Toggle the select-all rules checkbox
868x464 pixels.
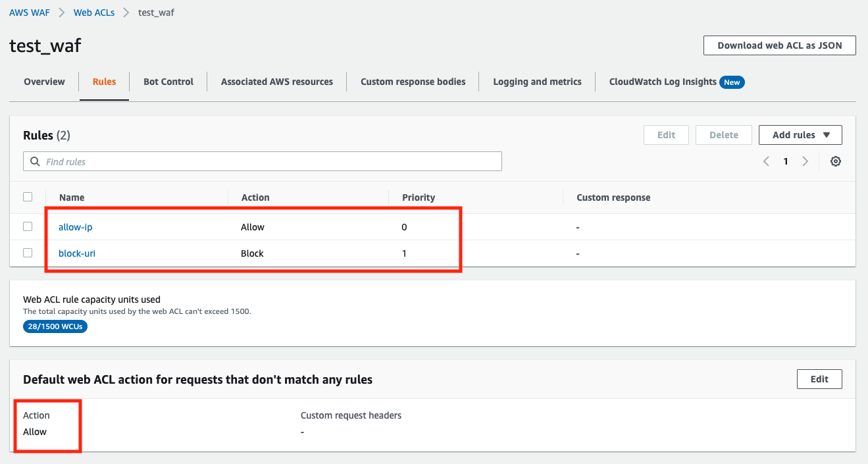pyautogui.click(x=28, y=197)
